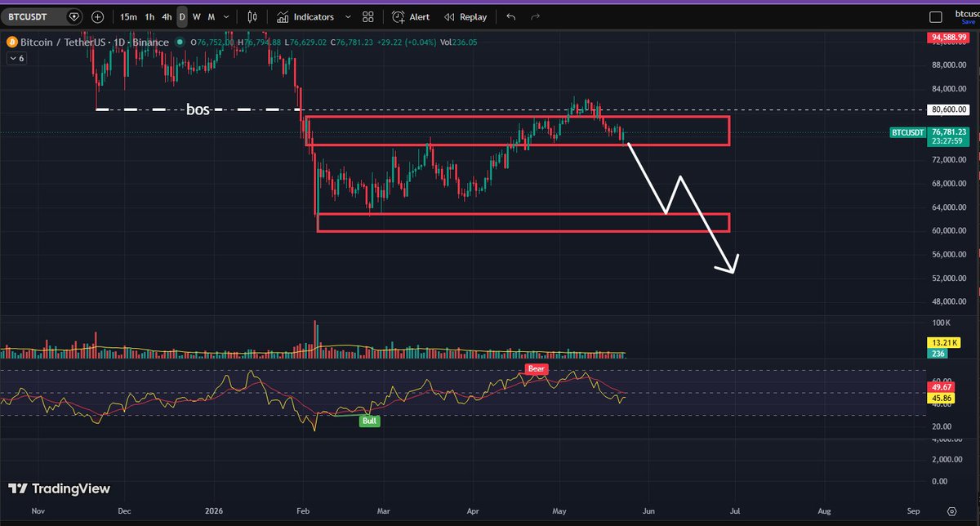
Task: Click the C76,781.23 close value
Action: click(351, 42)
